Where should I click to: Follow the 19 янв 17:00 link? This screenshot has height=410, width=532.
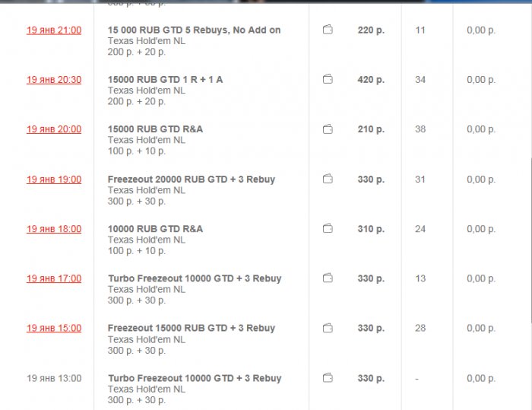[54, 278]
